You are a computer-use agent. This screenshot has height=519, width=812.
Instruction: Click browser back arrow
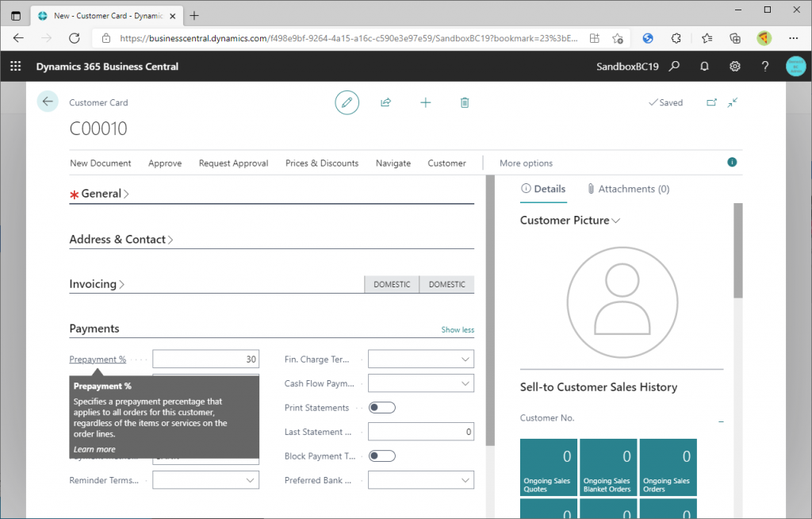(x=19, y=38)
